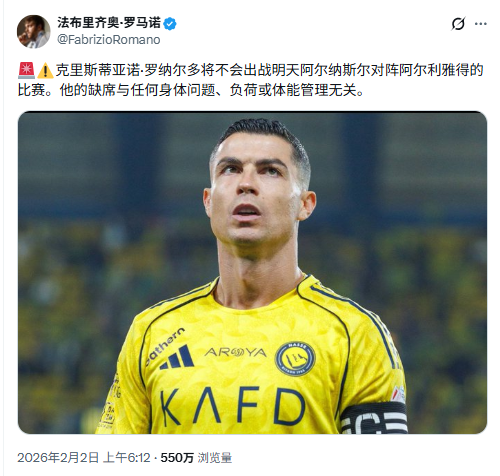Click the KAFD sponsor lettering

click(x=233, y=407)
